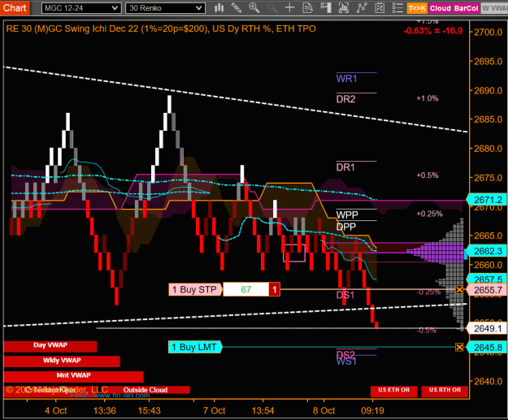
Task: Click the Mnt VWAP red bar
Action: (73, 375)
